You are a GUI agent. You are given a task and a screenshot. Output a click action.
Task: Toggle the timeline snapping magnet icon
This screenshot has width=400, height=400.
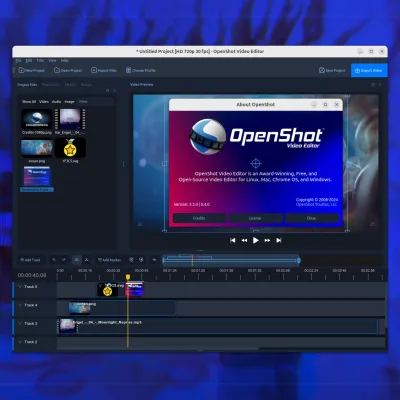77,260
